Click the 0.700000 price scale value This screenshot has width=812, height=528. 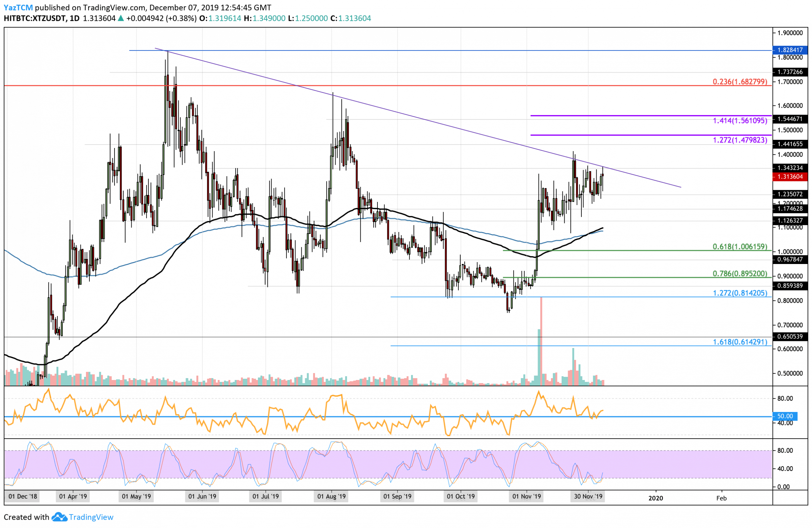790,325
